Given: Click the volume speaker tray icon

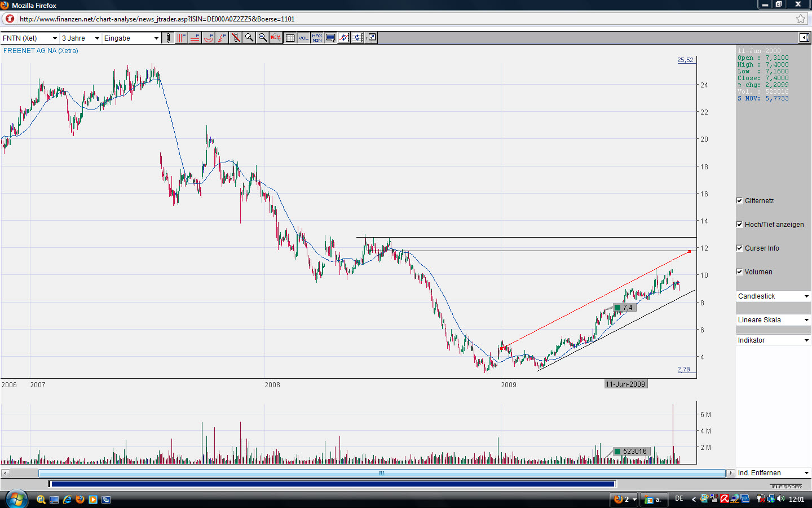Looking at the screenshot, I should pyautogui.click(x=781, y=498).
